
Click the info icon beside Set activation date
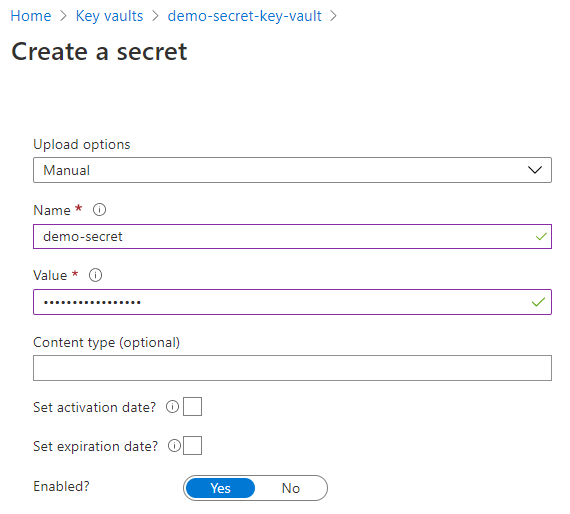click(172, 407)
